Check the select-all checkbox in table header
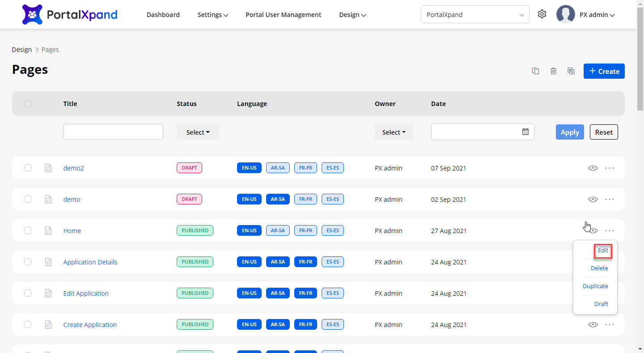The width and height of the screenshot is (644, 353). (x=28, y=104)
